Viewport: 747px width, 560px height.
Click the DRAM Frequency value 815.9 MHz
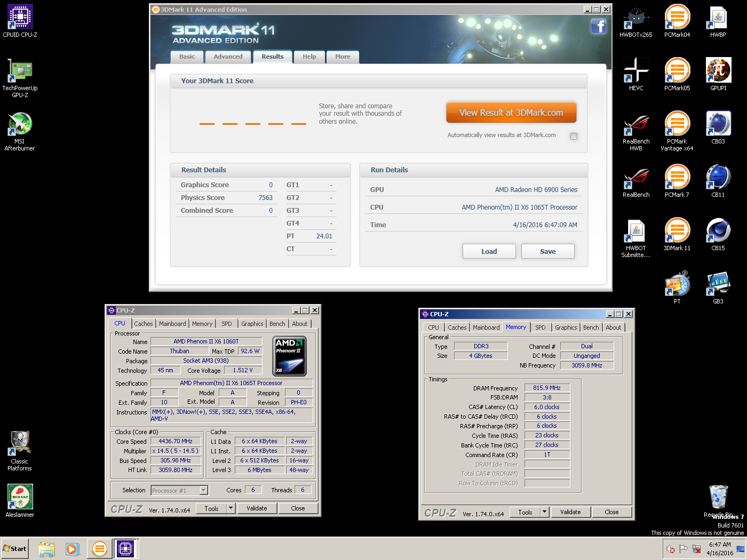[x=547, y=388]
